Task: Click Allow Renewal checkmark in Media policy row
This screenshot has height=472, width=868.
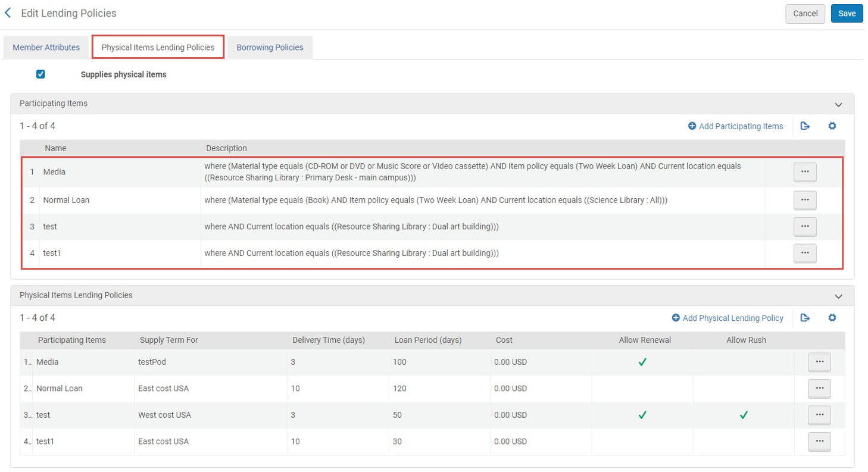Action: point(642,362)
